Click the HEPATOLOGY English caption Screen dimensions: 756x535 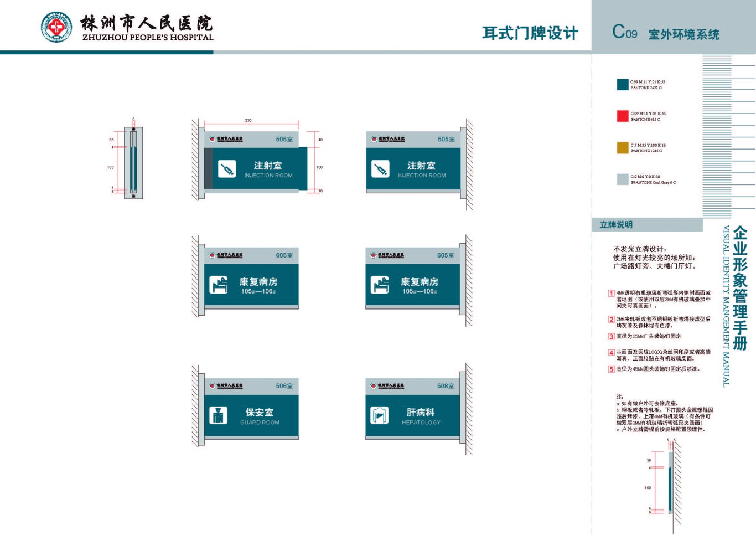tap(421, 423)
